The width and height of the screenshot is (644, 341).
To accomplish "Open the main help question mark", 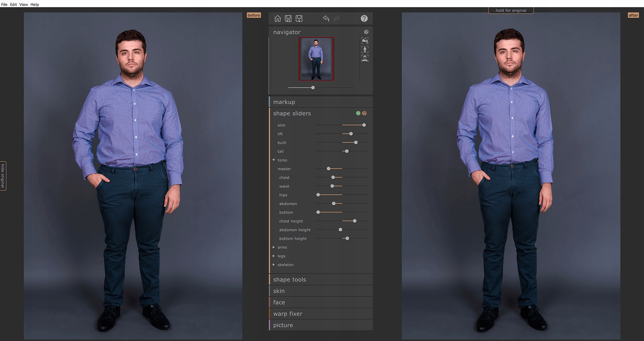I will coord(364,19).
